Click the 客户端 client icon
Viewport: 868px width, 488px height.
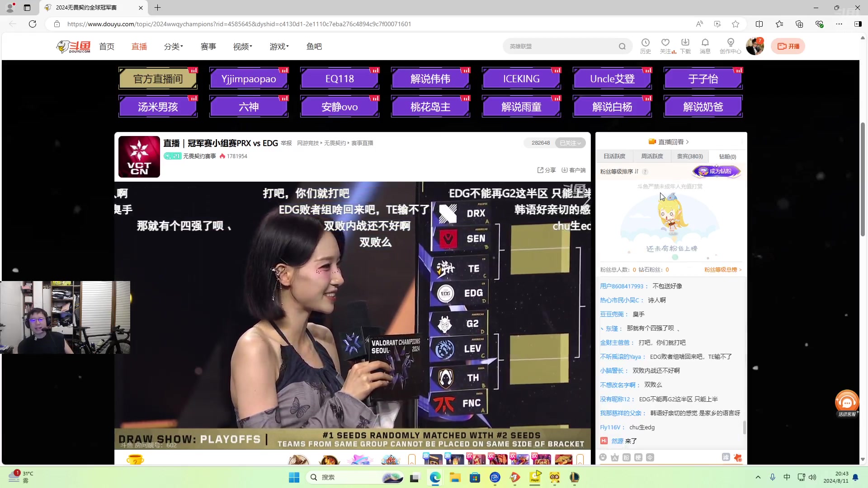(574, 170)
